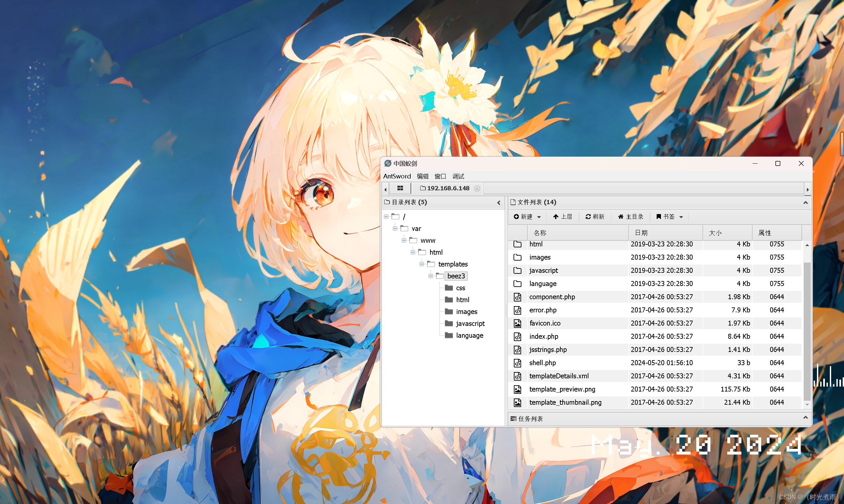Viewport: 844px width, 504px height.
Task: Select the beez3 folder in tree
Action: point(456,276)
